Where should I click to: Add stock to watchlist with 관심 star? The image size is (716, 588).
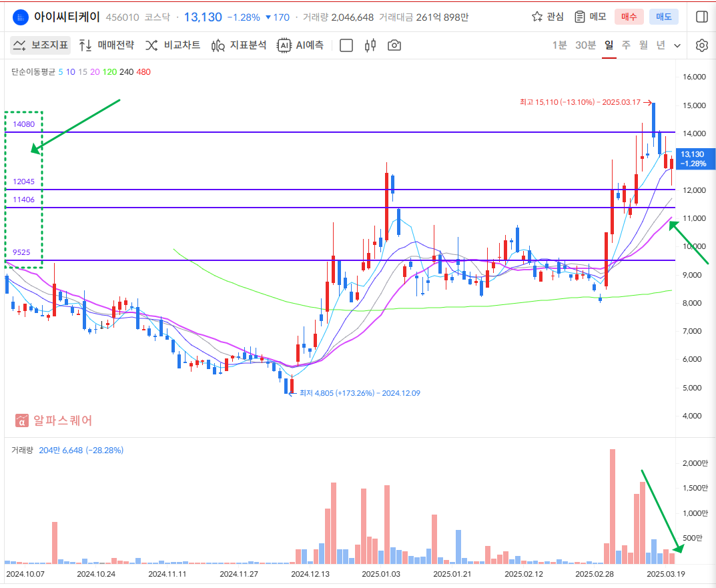[547, 17]
